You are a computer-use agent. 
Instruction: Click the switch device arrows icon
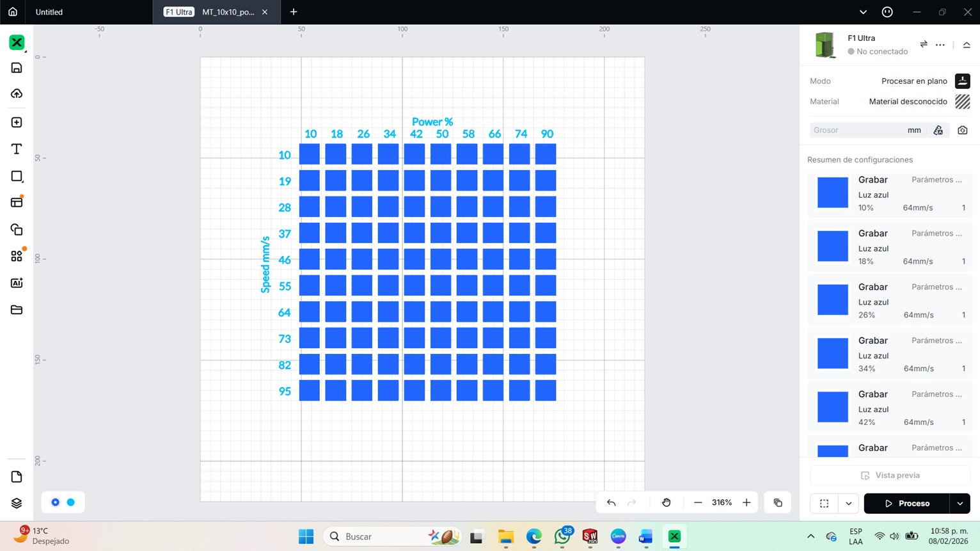[924, 44]
